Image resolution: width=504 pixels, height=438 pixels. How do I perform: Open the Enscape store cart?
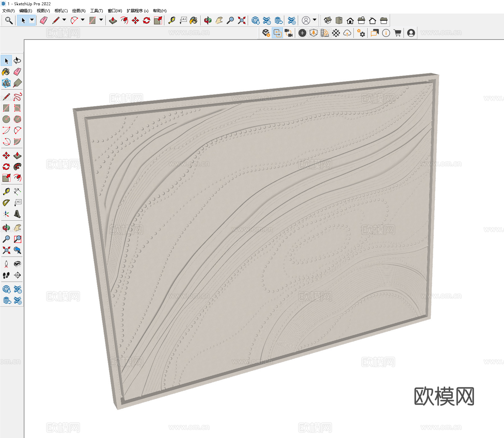[397, 33]
